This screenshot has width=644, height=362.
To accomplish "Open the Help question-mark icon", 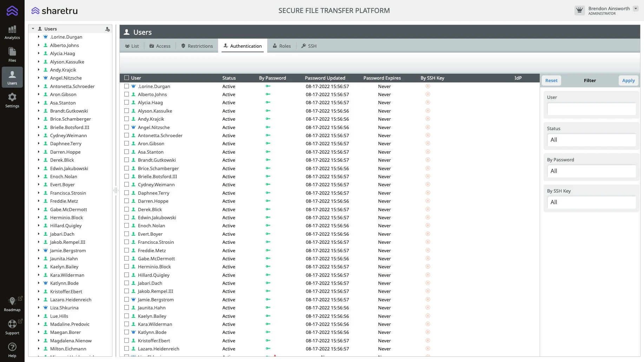I will pyautogui.click(x=12, y=350).
